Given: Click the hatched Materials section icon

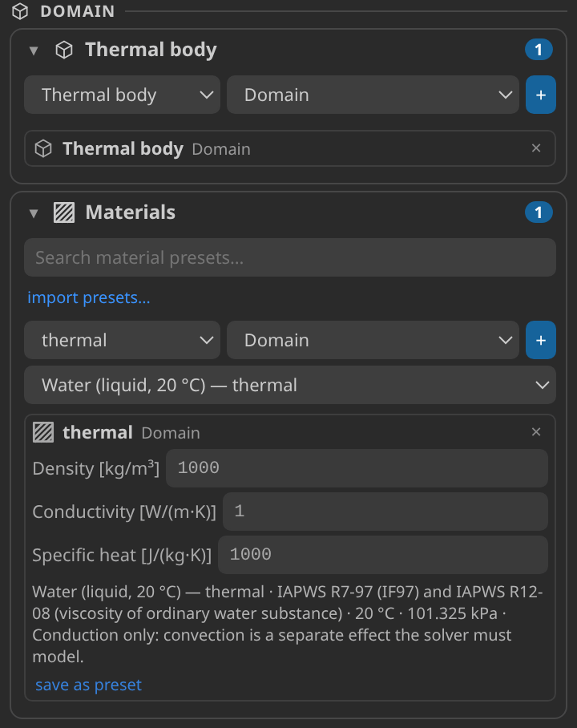Looking at the screenshot, I should pyautogui.click(x=64, y=212).
